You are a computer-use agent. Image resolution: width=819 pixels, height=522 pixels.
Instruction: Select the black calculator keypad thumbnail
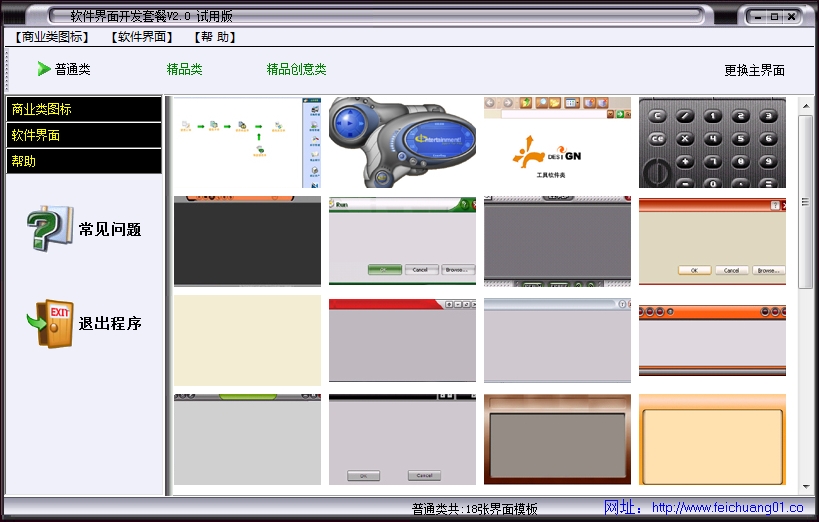point(712,142)
